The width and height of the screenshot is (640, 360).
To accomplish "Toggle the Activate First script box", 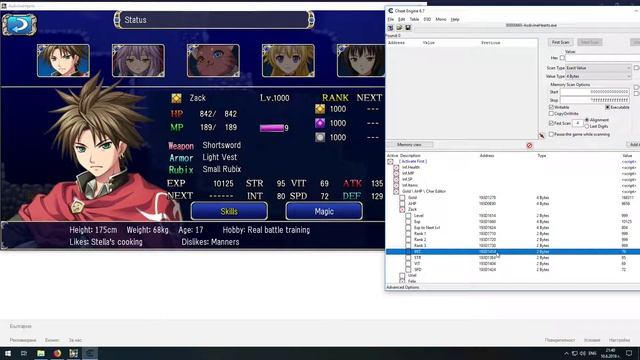I will pos(390,162).
